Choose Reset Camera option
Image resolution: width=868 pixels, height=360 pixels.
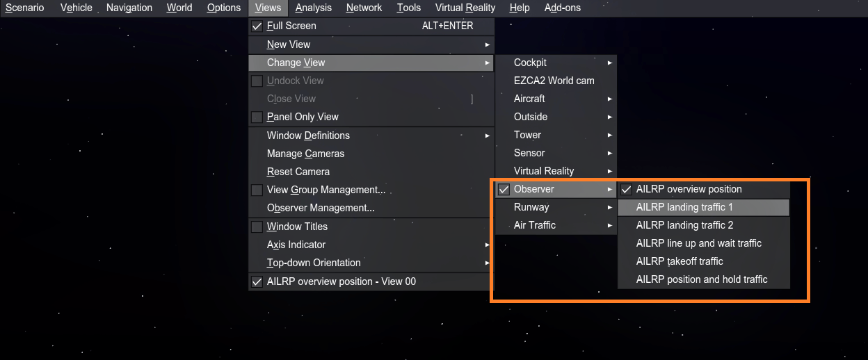(x=298, y=172)
